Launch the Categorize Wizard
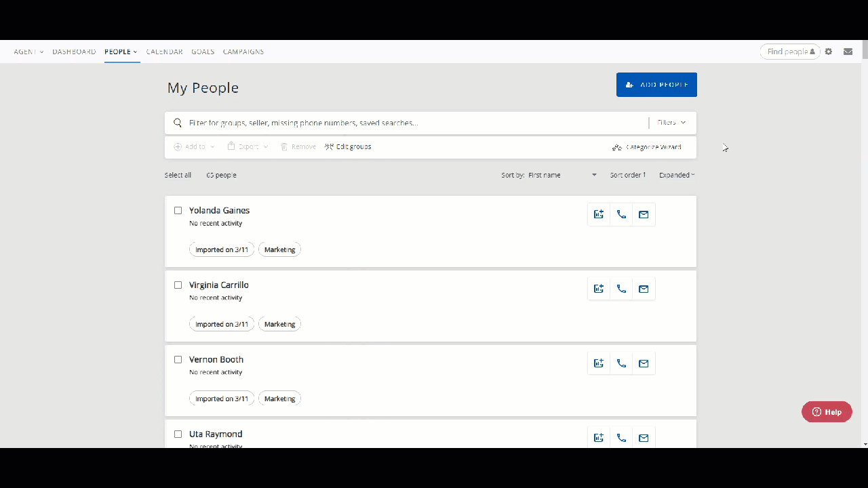Image resolution: width=868 pixels, height=488 pixels. (646, 147)
